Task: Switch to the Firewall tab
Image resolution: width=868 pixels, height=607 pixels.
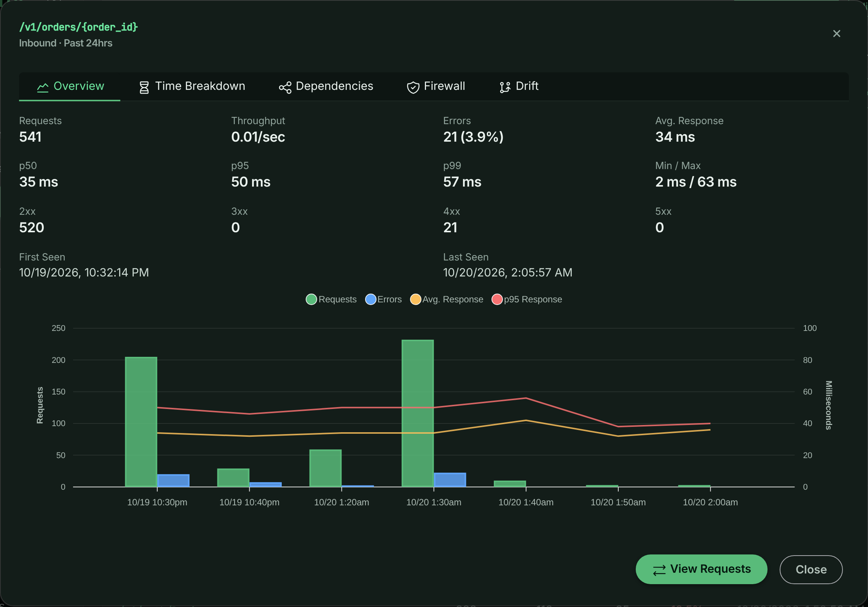Action: [436, 86]
